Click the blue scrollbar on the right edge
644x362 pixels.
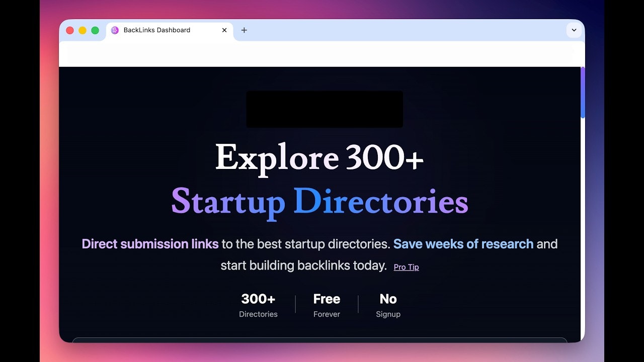pyautogui.click(x=582, y=93)
